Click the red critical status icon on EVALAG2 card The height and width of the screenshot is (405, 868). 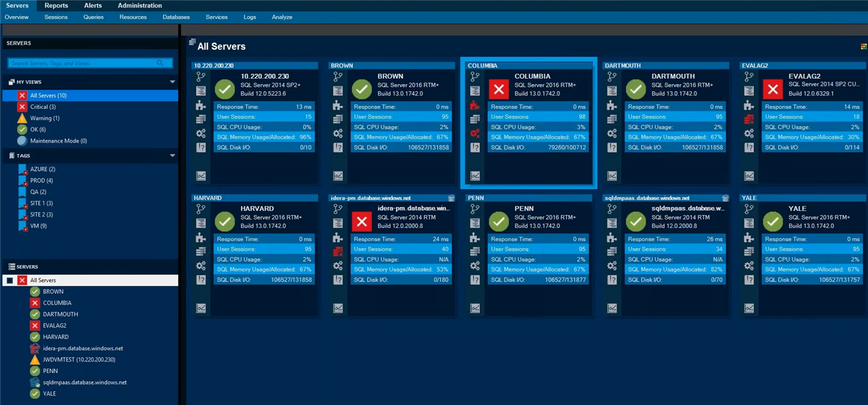tap(773, 89)
